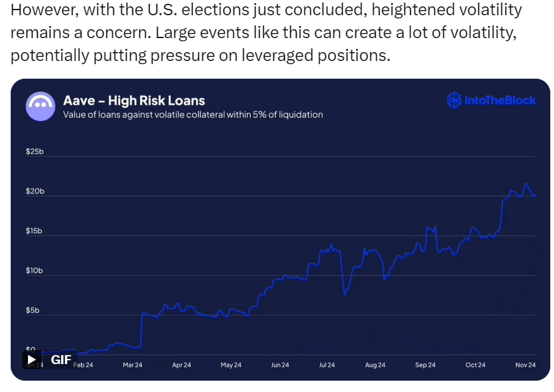Image resolution: width=554 pixels, height=392 pixels.
Task: Click the IntoTheBlock brand mark next to its name
Action: [x=454, y=100]
